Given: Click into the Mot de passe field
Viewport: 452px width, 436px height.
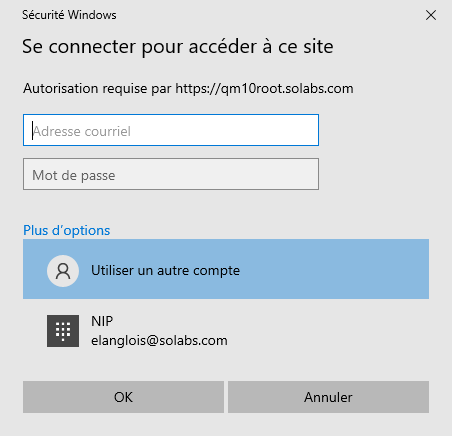Looking at the screenshot, I should pos(171,174).
